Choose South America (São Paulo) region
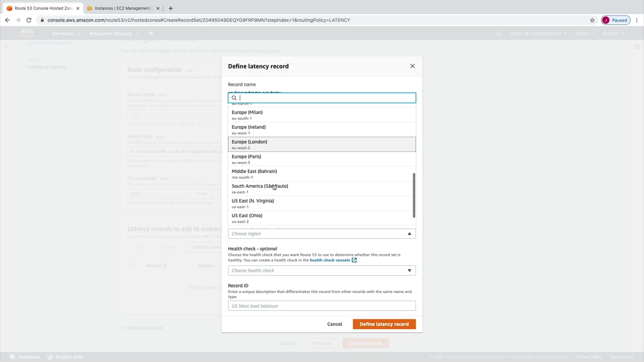 click(x=322, y=189)
